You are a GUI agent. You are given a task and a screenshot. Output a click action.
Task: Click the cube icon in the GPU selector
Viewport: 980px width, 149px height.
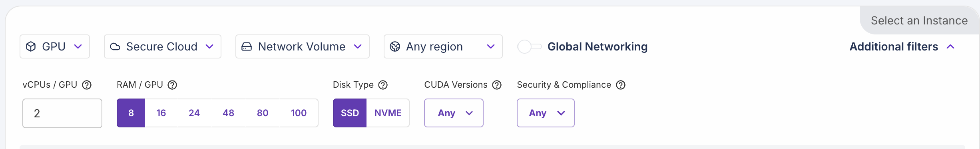31,46
